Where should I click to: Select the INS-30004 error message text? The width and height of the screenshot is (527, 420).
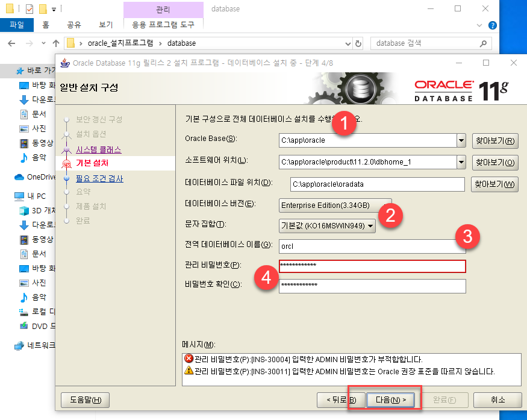pyautogui.click(x=308, y=360)
